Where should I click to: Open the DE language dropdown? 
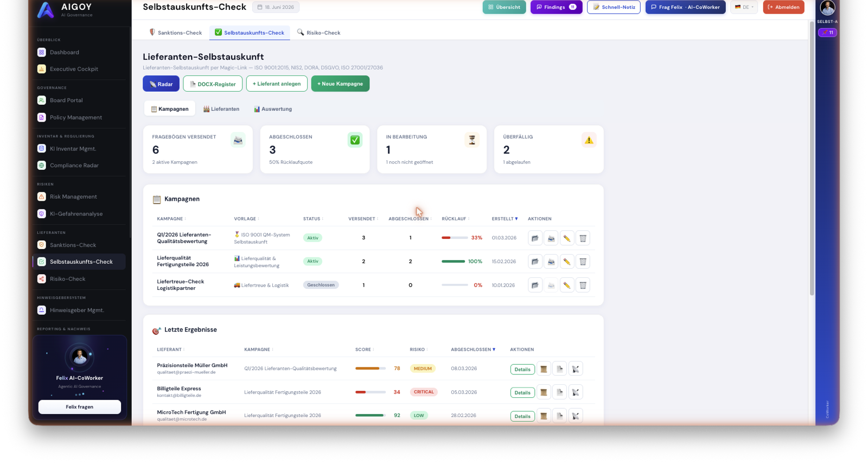pyautogui.click(x=744, y=7)
